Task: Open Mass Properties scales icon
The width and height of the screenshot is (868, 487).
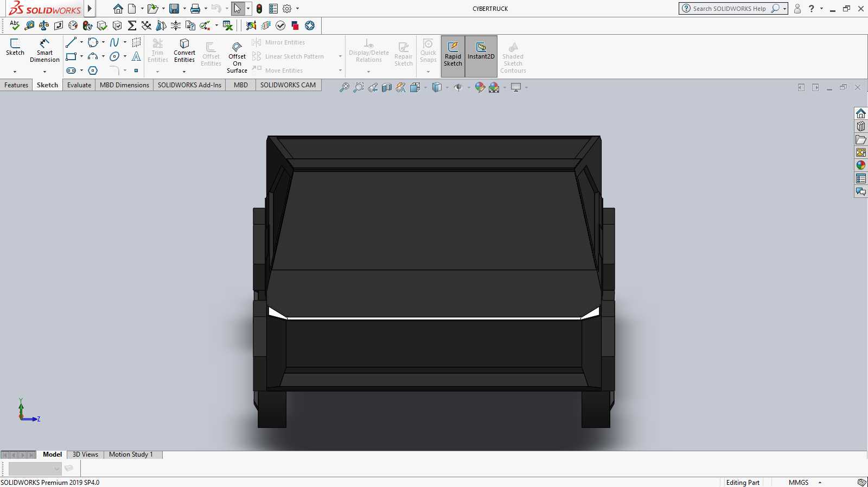Action: [44, 25]
